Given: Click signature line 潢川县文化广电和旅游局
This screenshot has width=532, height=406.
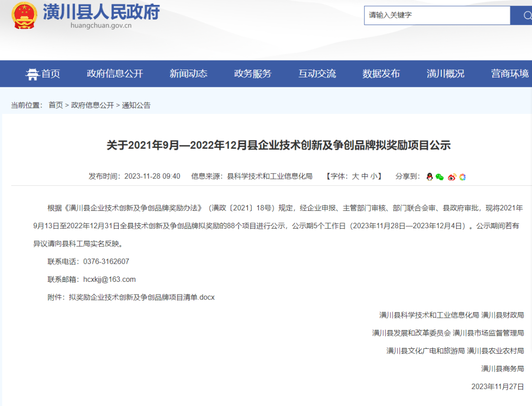Looking at the screenshot, I should tap(426, 351).
